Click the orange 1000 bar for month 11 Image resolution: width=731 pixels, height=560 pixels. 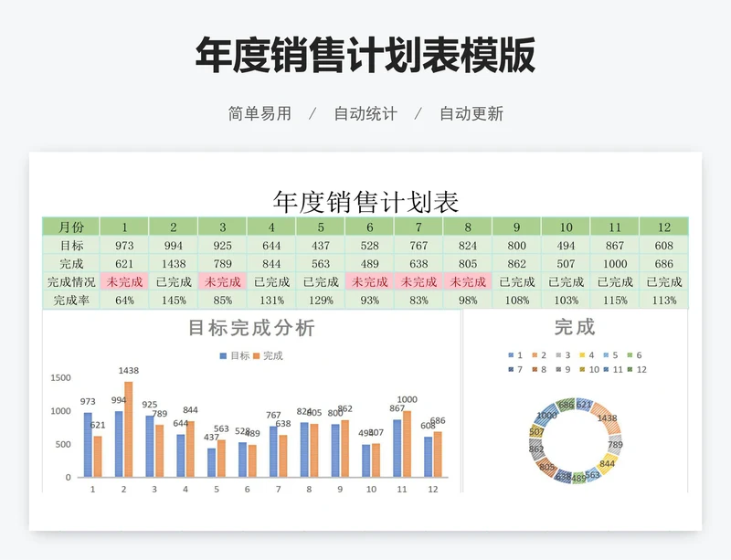(407, 444)
